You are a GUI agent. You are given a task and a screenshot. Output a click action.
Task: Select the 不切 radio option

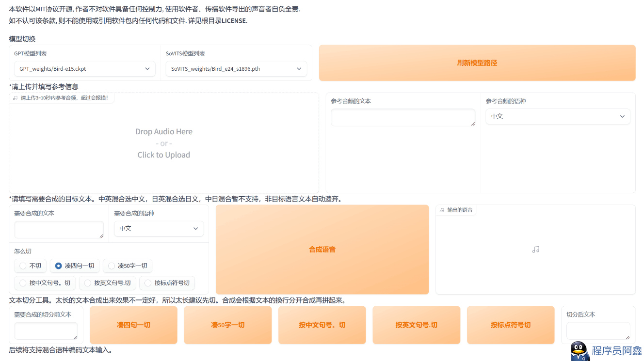pyautogui.click(x=31, y=266)
